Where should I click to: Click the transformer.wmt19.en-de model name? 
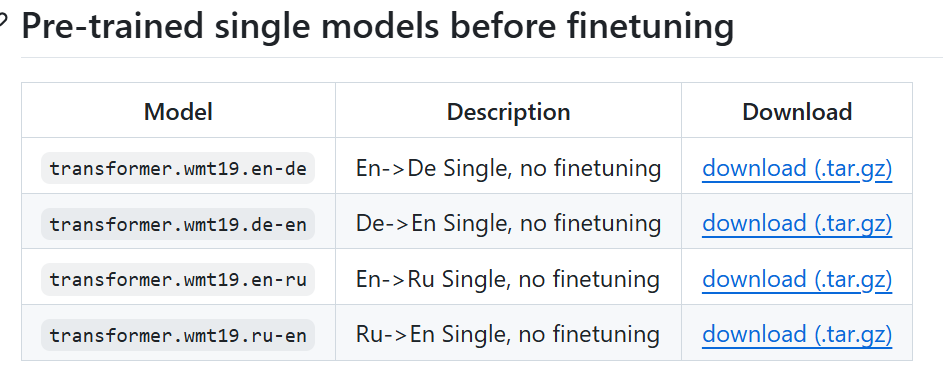178,168
